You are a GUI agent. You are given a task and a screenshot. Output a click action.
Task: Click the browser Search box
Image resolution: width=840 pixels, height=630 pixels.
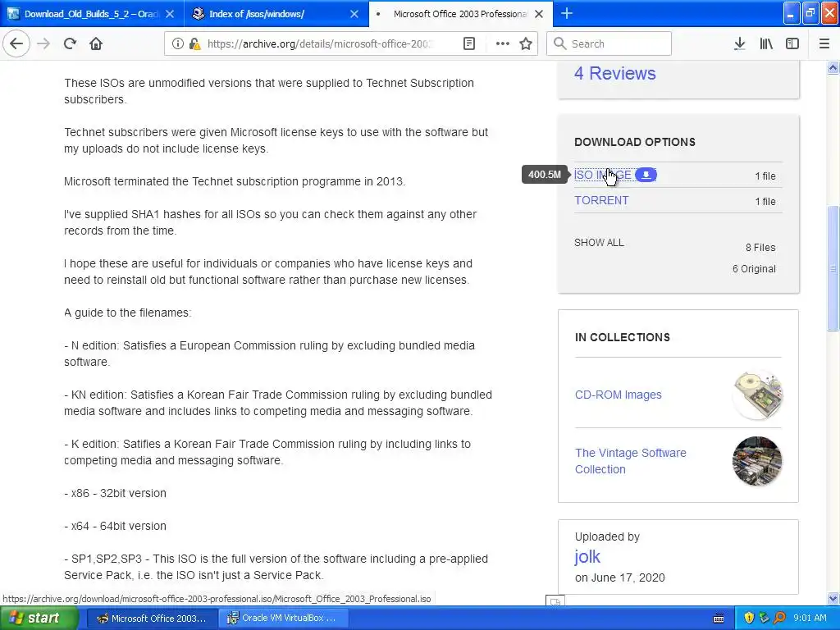click(x=609, y=44)
